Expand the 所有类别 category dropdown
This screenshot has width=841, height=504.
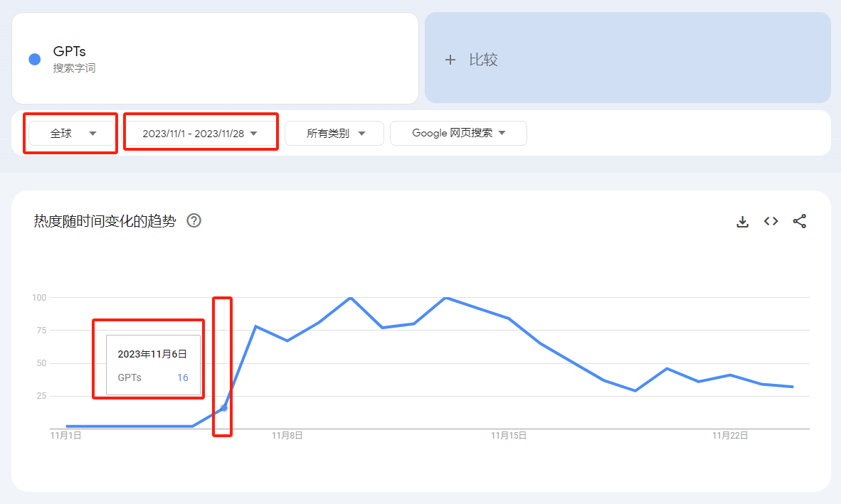point(334,134)
